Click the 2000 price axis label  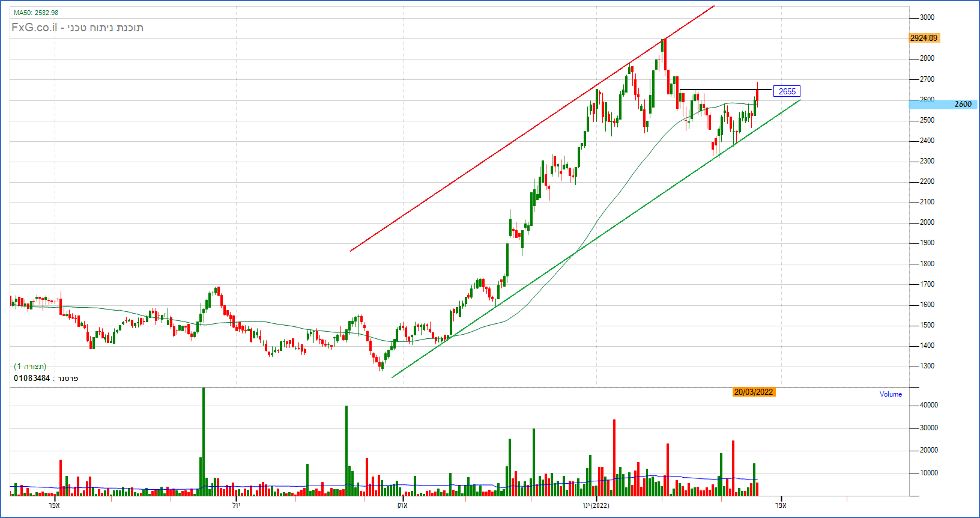927,222
